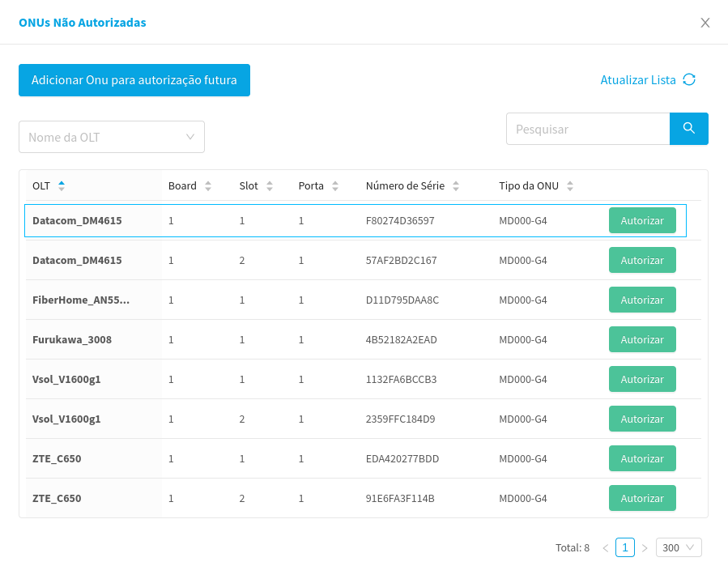Sort by Porta column sort icon

click(335, 186)
